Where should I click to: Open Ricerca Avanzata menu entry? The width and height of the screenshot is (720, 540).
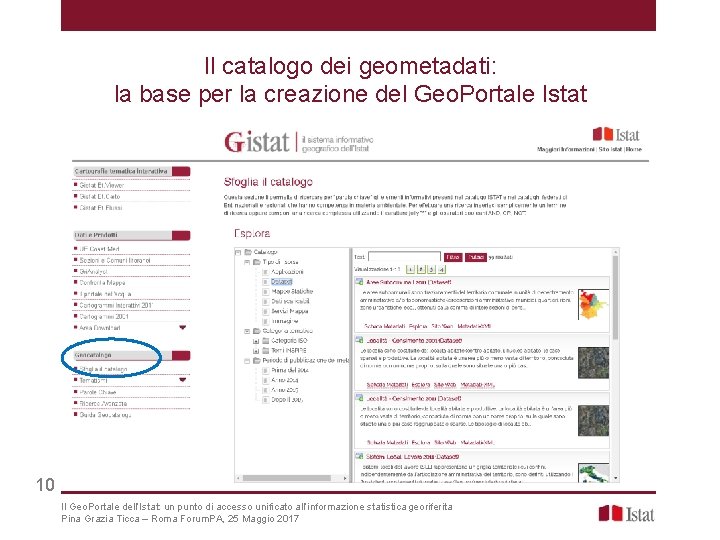click(103, 404)
